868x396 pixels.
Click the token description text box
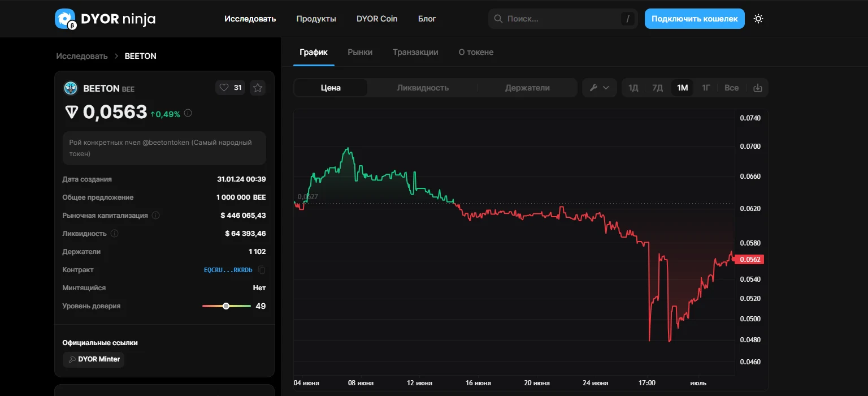tap(164, 148)
